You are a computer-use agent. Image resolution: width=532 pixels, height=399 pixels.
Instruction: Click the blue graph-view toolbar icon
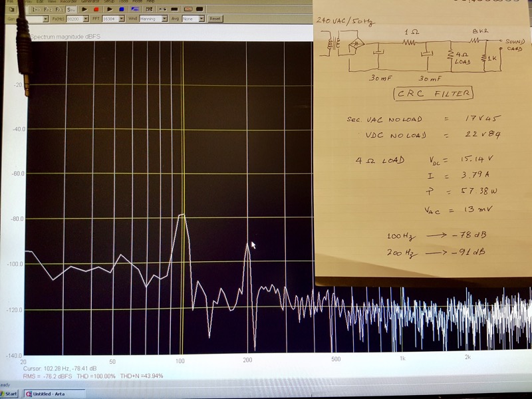[135, 9]
